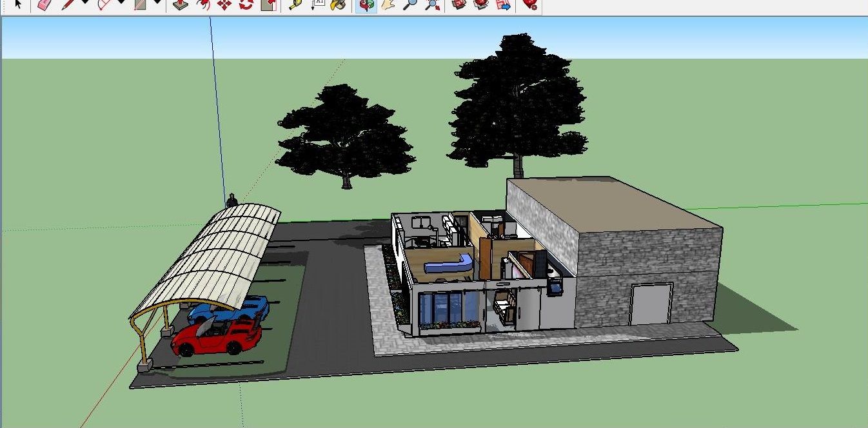Activate the Pencil line tool

[68, 5]
